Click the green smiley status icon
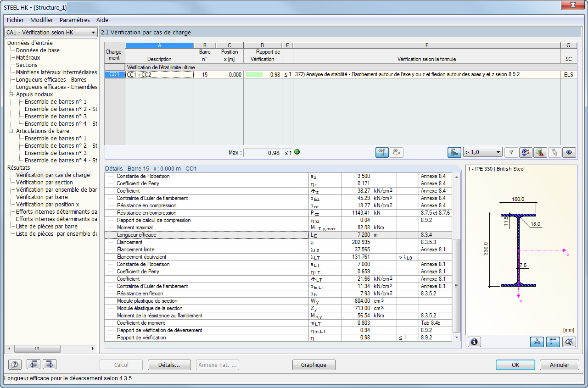Image resolution: width=588 pixels, height=388 pixels. (297, 152)
